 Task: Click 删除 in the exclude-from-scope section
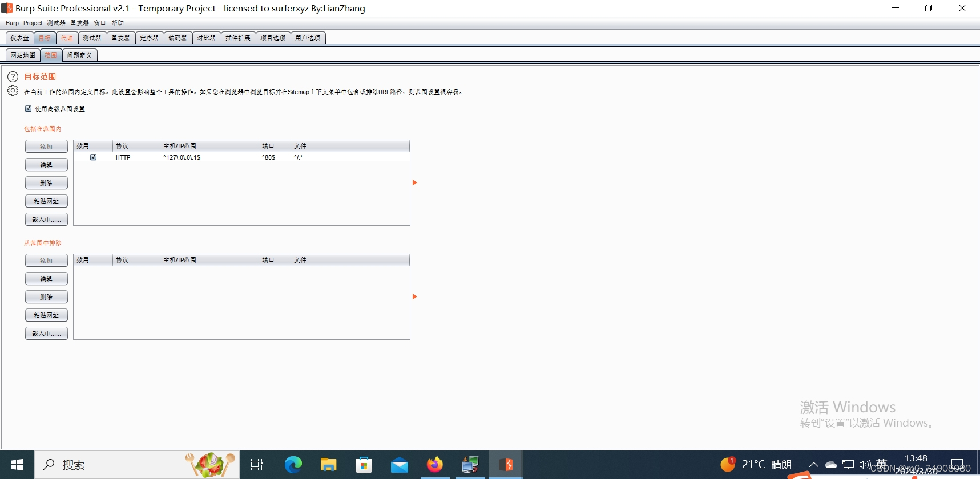pos(46,297)
